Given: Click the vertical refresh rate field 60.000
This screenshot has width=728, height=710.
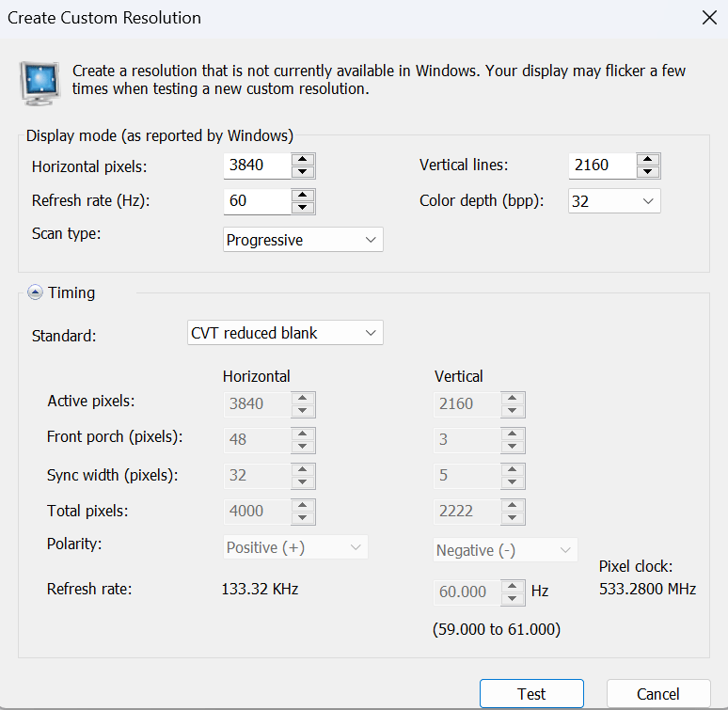Looking at the screenshot, I should click(x=467, y=592).
